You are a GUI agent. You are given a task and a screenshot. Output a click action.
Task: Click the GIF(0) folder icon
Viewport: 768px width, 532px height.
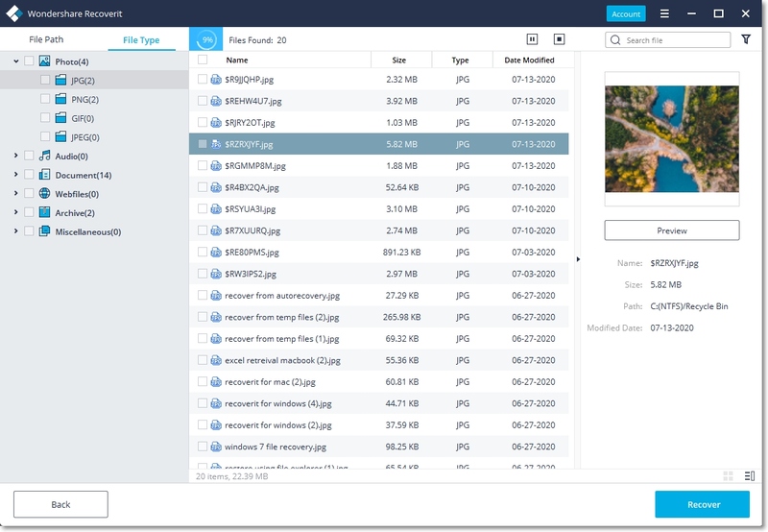[60, 118]
